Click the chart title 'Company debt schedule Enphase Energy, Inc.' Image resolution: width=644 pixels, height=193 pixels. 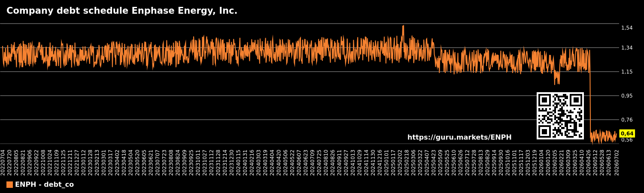click(x=122, y=11)
